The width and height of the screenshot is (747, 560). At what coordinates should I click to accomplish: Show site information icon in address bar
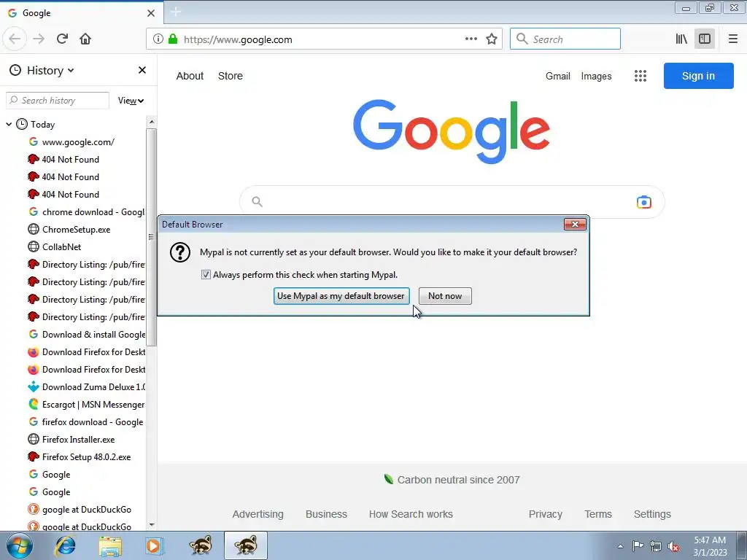click(x=158, y=39)
